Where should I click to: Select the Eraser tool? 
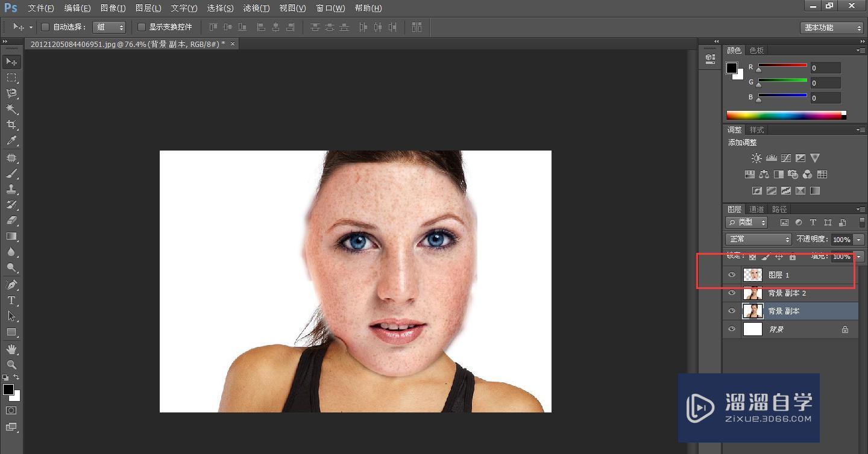point(11,220)
